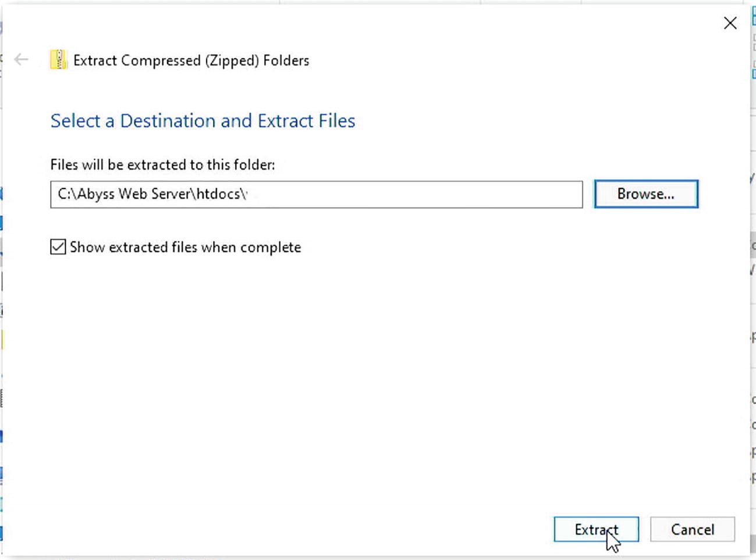Click the 'Extract Compressed (Zipped) Folders' title text
756x560 pixels.
[191, 60]
